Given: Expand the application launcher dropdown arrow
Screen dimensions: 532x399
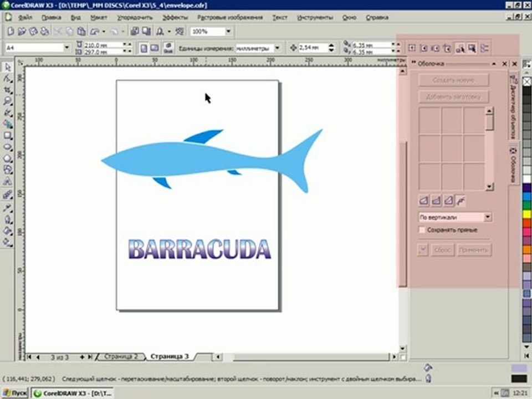Looking at the screenshot, I should [x=169, y=32].
